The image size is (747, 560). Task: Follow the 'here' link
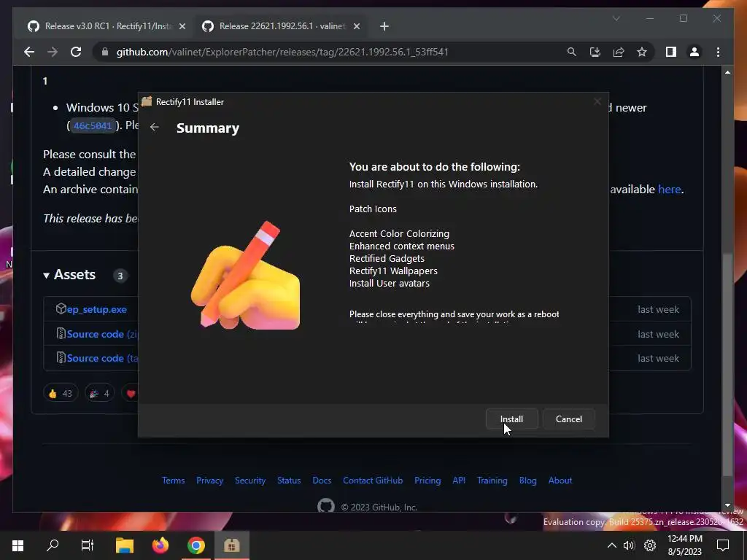tap(670, 189)
